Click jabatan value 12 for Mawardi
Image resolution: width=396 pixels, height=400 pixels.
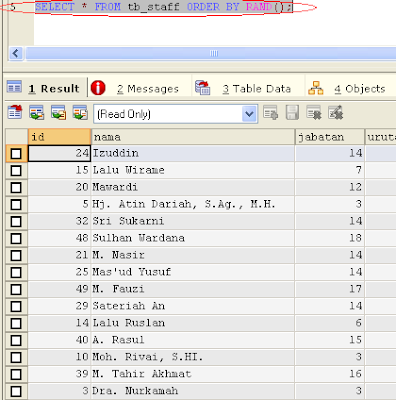pos(330,187)
